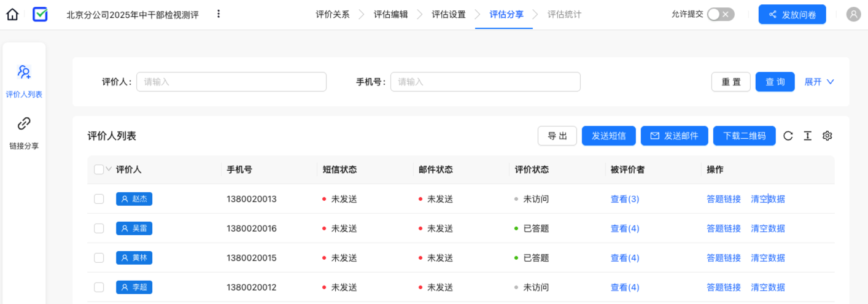The height and width of the screenshot is (304, 868).
Task: Go to the home icon
Action: tap(12, 14)
